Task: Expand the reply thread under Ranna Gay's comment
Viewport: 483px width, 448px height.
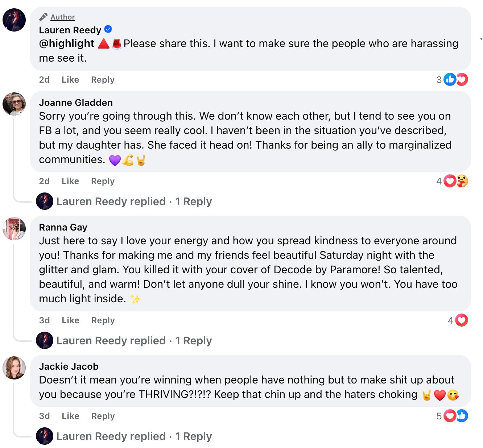Action: 134,340
